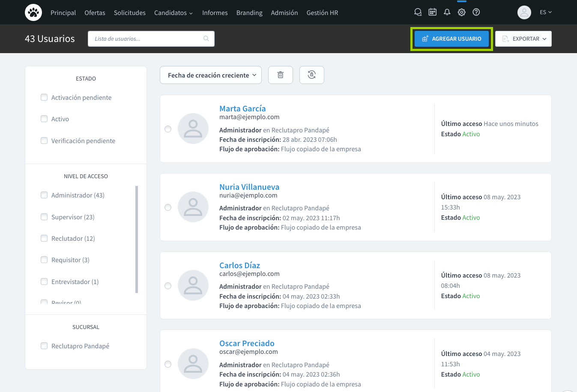Enable the Activación pendiente filter
Image resolution: width=577 pixels, height=392 pixels.
point(44,97)
